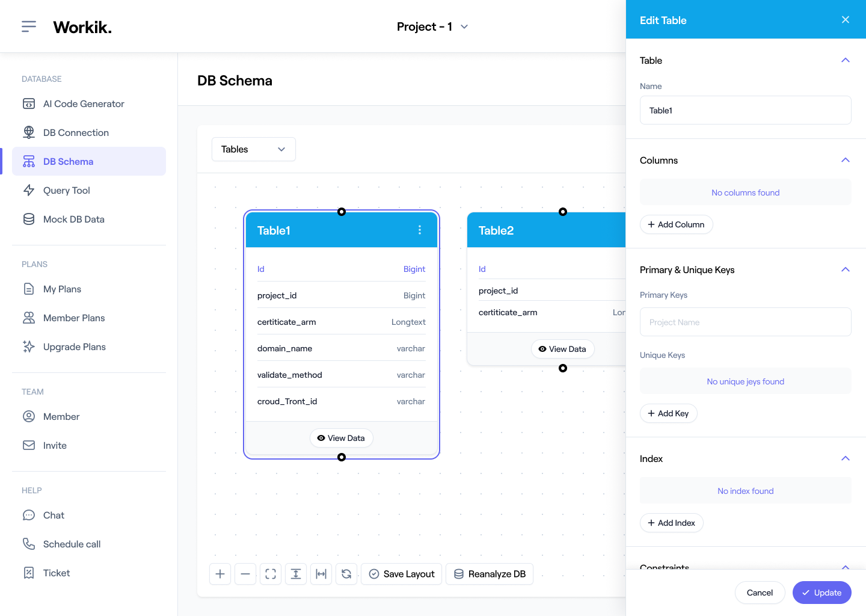Collapse the Columns section
866x616 pixels.
846,160
